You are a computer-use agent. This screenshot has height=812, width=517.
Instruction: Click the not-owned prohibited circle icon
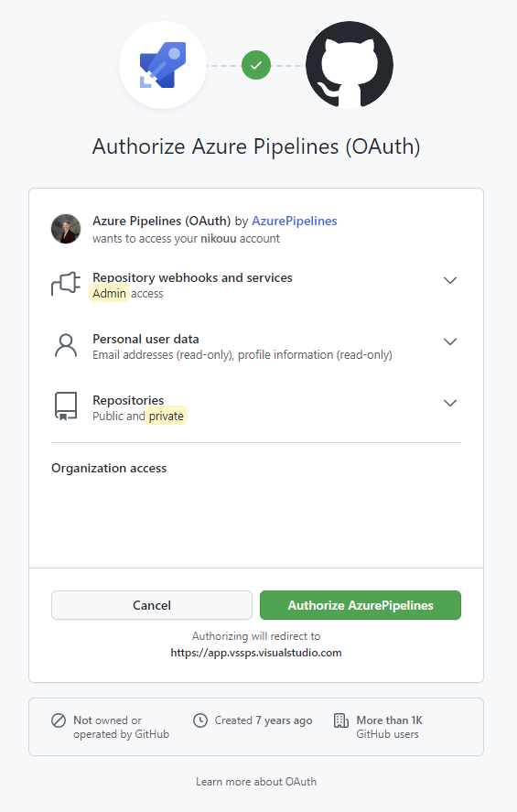(59, 720)
